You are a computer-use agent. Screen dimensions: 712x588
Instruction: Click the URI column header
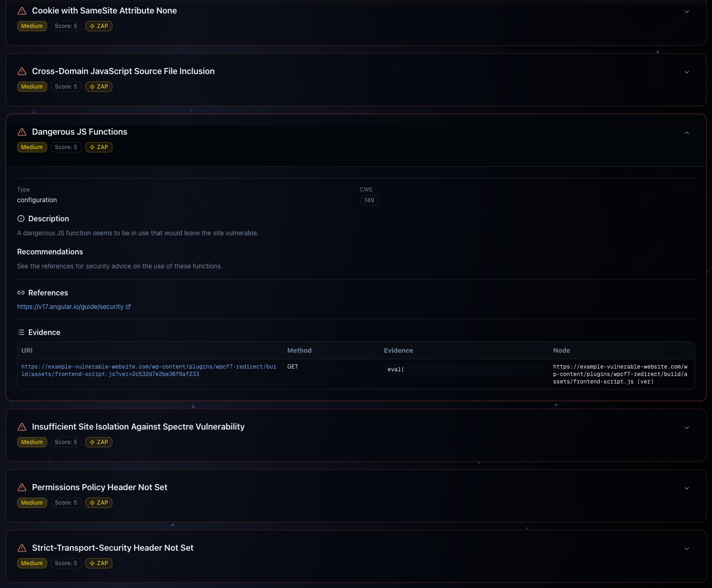tap(27, 350)
